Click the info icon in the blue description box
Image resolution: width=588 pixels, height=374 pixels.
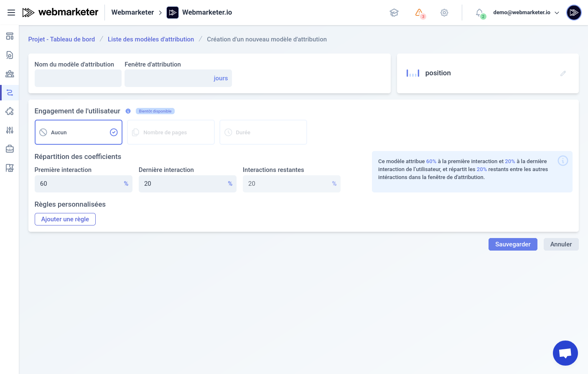pyautogui.click(x=563, y=161)
